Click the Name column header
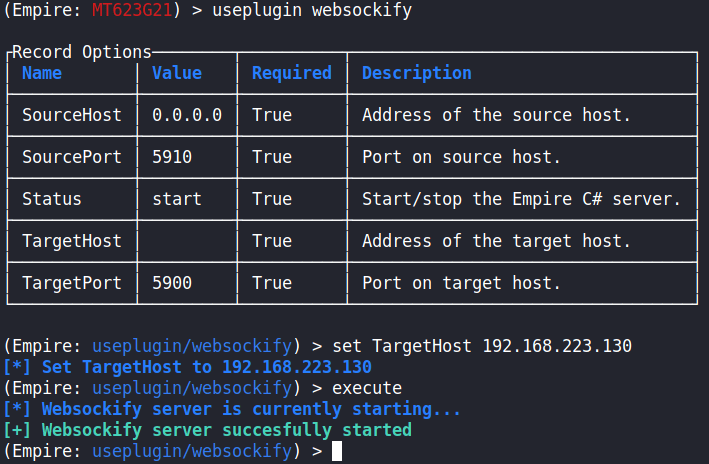The width and height of the screenshot is (709, 464). (x=42, y=73)
